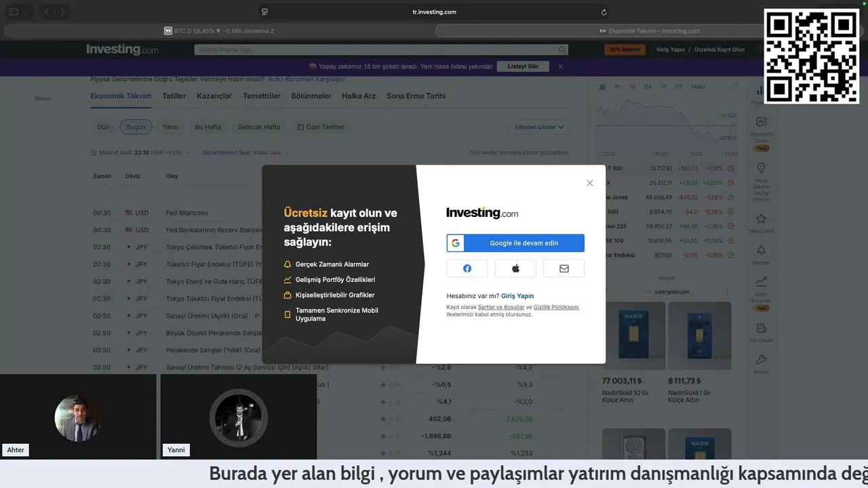
Task: Switch to the Kazançlar tab
Action: (x=214, y=96)
